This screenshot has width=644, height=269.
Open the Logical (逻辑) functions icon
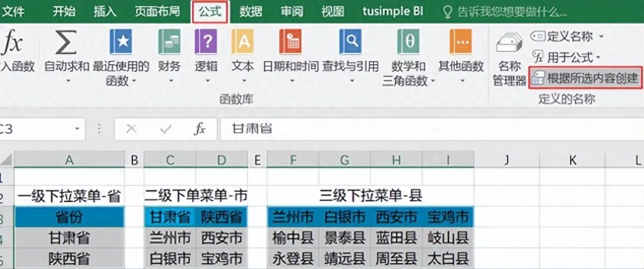tap(206, 42)
